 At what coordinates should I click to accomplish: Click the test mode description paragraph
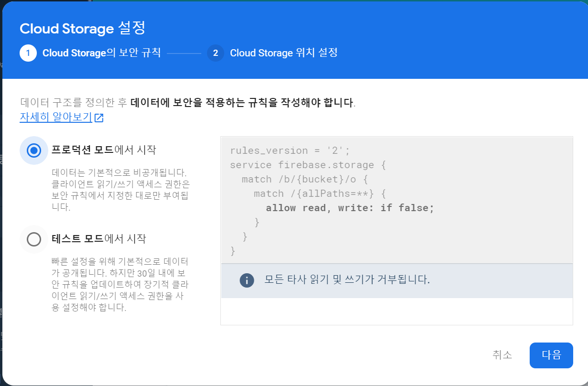(x=120, y=284)
